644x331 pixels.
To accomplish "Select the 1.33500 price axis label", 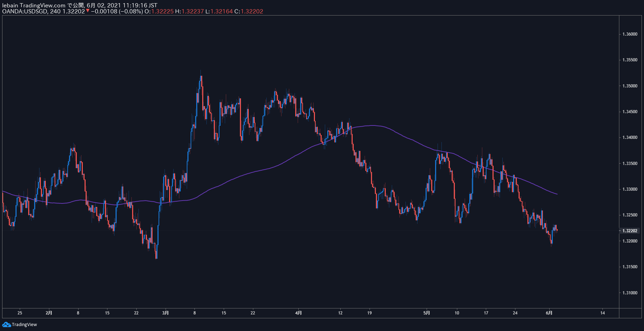I will [630, 164].
